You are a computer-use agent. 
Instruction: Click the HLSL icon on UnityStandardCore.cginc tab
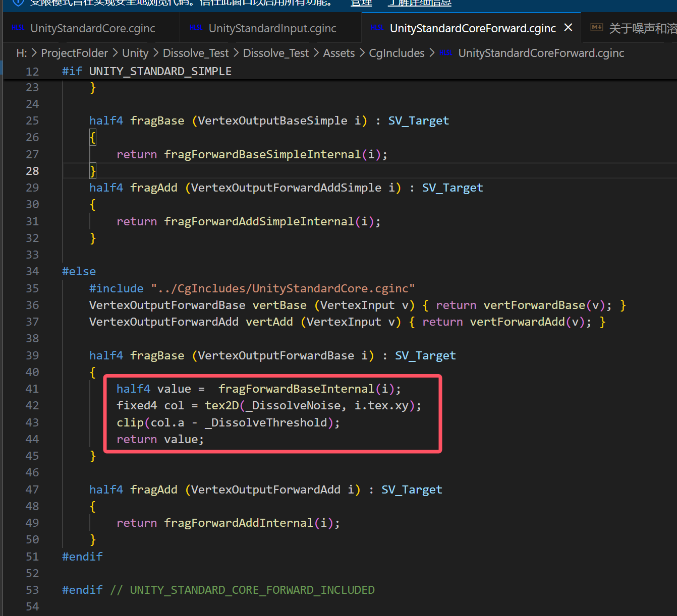pos(18,28)
